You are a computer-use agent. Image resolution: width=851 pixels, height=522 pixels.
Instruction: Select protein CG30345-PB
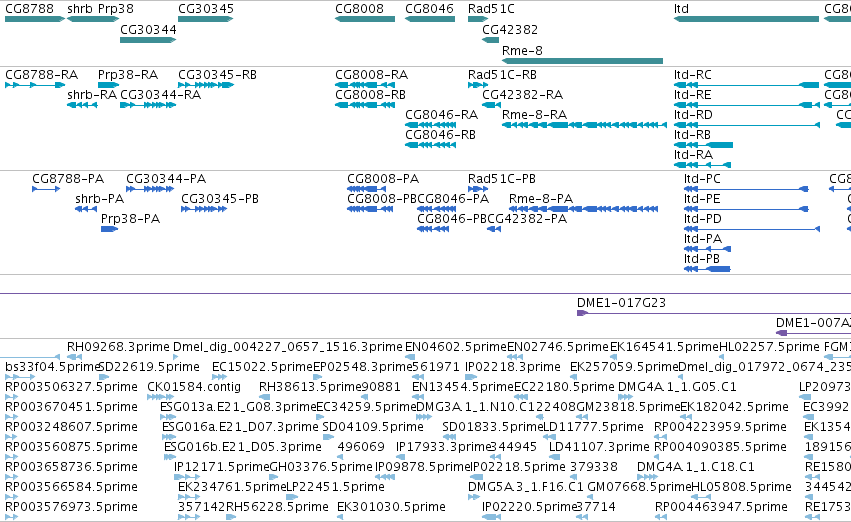click(x=204, y=209)
